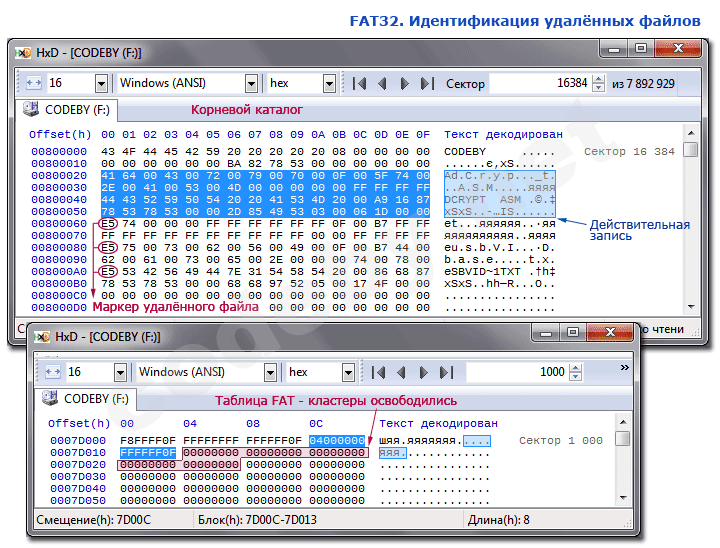Expand toolbar overflow chevron in bottom window
This screenshot has width=720, height=548.
pos(625,368)
